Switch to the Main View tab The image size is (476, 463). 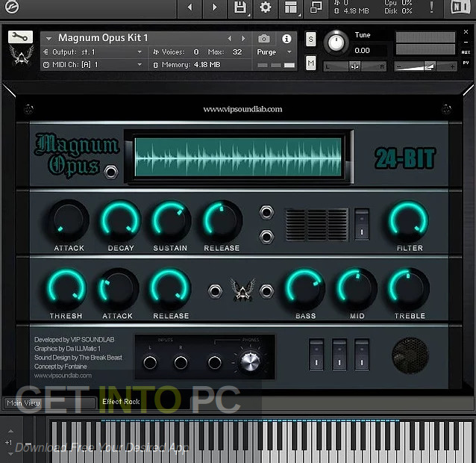coord(49,403)
